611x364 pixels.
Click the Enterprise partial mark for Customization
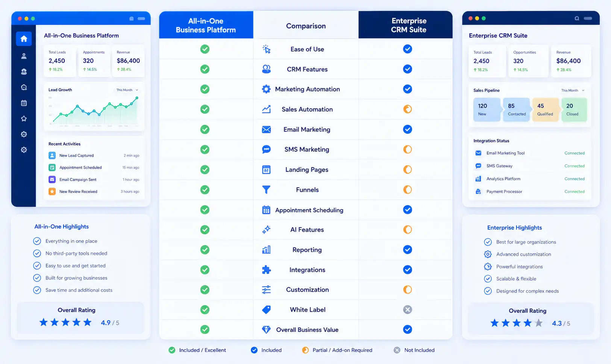click(x=408, y=290)
